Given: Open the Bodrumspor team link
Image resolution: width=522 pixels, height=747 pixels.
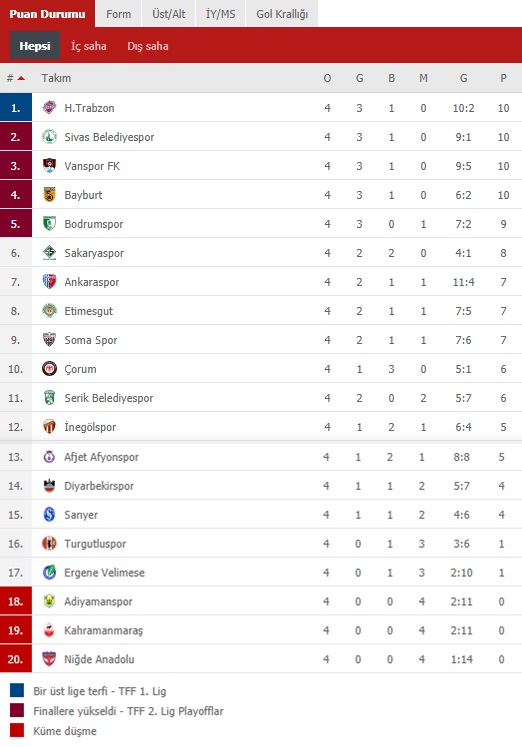Looking at the screenshot, I should point(94,224).
